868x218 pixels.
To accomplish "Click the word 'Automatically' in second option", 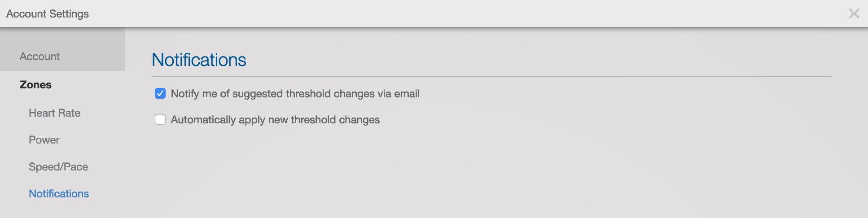I will click(203, 120).
